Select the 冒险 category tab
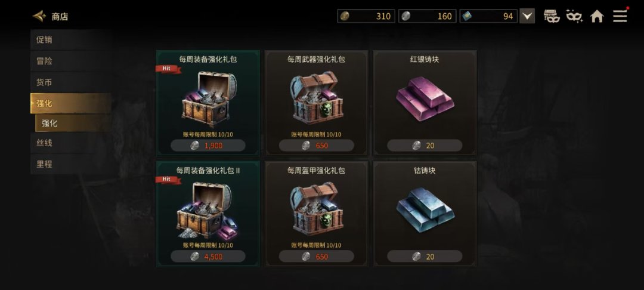 (x=71, y=61)
